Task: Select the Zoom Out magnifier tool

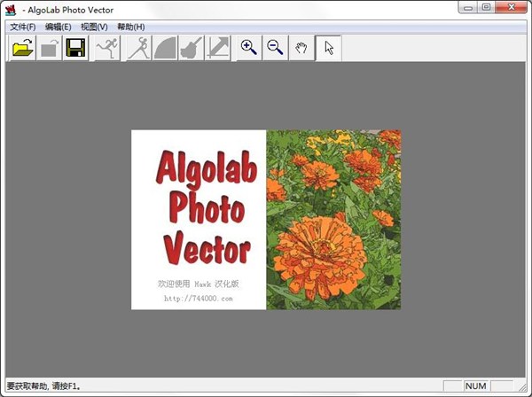Action: coord(275,48)
